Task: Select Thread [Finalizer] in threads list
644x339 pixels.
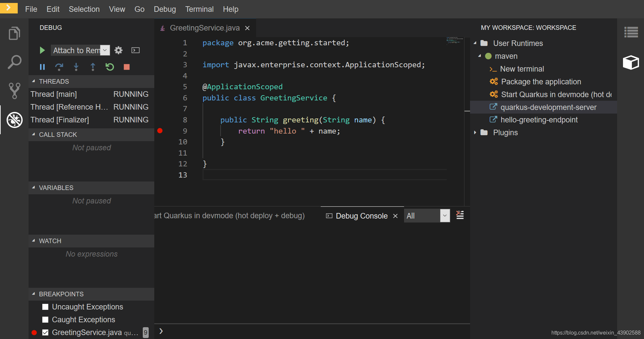Action: [x=91, y=120]
